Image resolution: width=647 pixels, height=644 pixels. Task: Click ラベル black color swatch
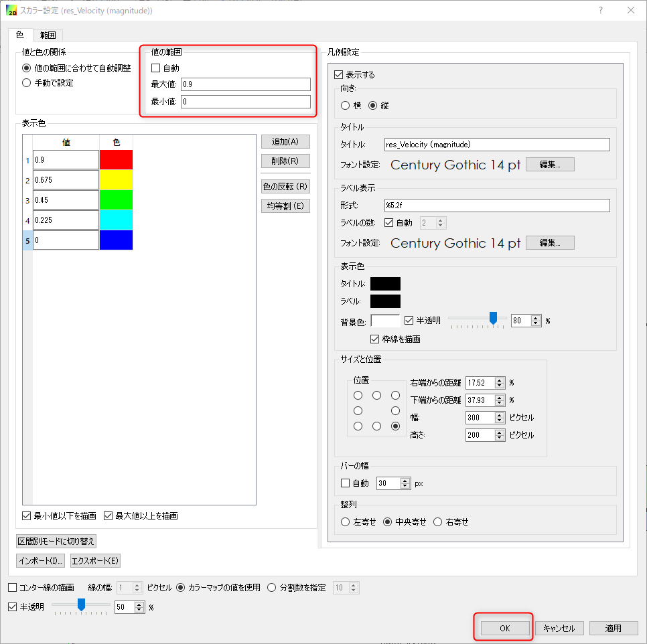tap(385, 301)
